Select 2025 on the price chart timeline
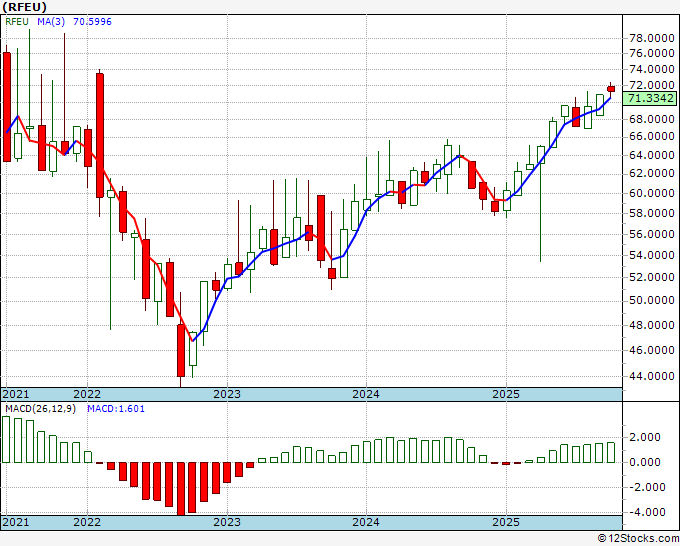This screenshot has width=680, height=546. tap(506, 394)
